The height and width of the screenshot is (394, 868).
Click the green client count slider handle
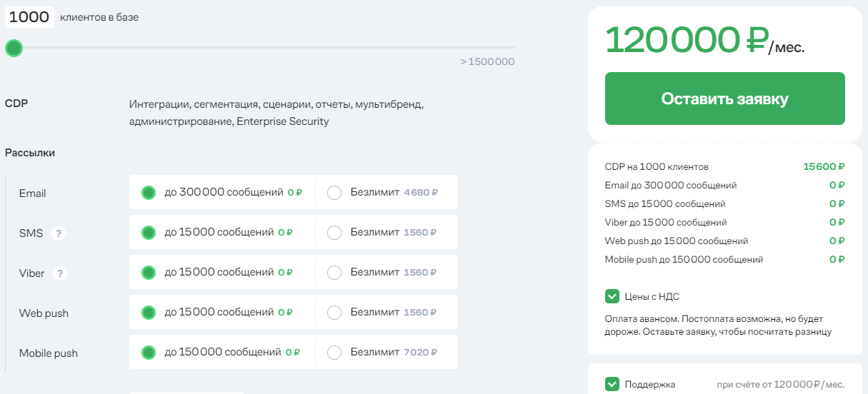coord(14,49)
